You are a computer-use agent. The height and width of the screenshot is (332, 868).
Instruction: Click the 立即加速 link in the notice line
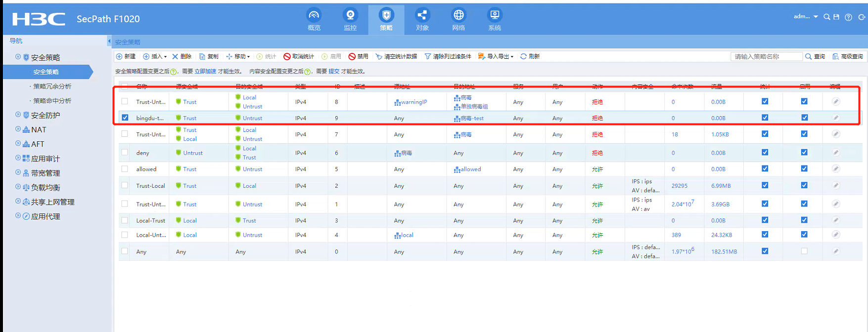click(x=205, y=71)
